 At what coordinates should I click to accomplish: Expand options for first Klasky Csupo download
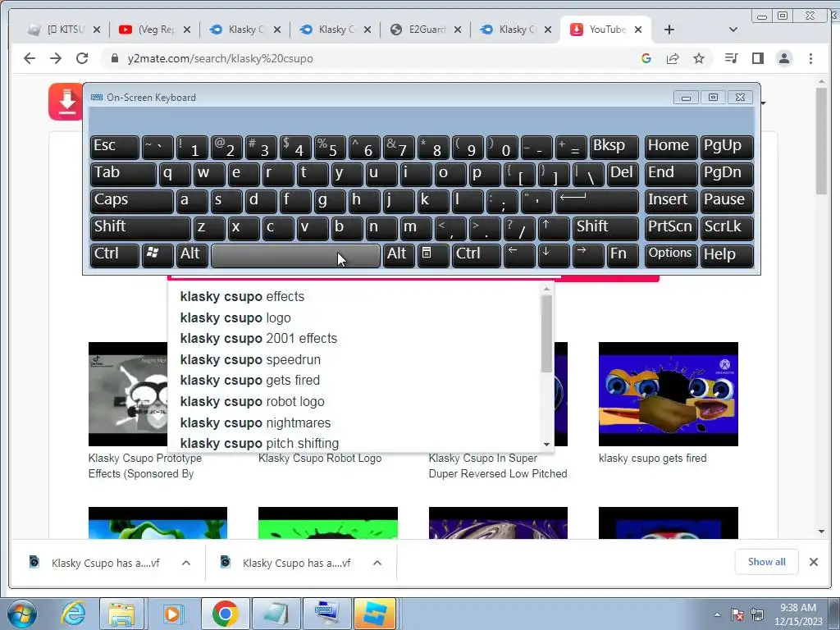[186, 563]
